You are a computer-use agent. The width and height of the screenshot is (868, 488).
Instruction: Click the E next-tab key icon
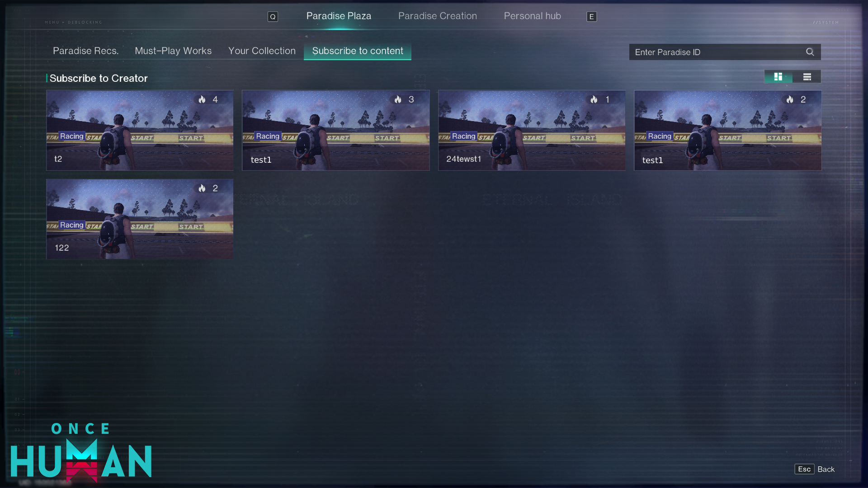[x=591, y=17]
